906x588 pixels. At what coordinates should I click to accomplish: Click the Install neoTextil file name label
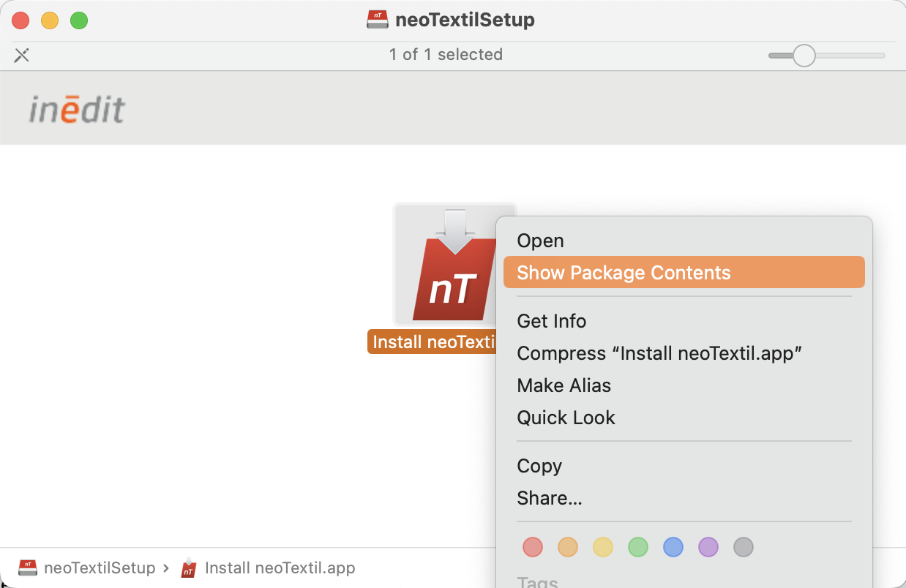[x=433, y=342]
